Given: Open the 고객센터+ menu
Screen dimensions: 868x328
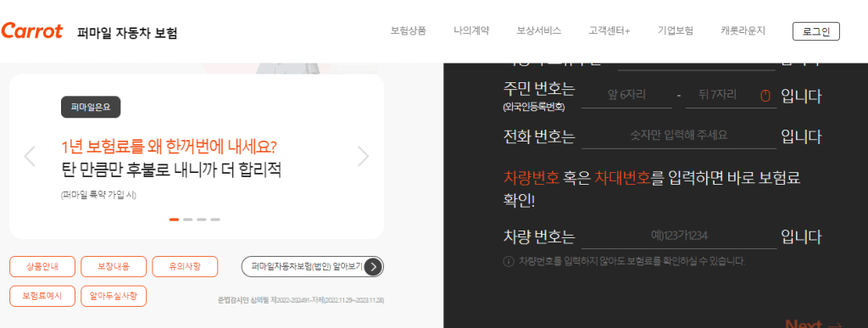Looking at the screenshot, I should tap(609, 31).
